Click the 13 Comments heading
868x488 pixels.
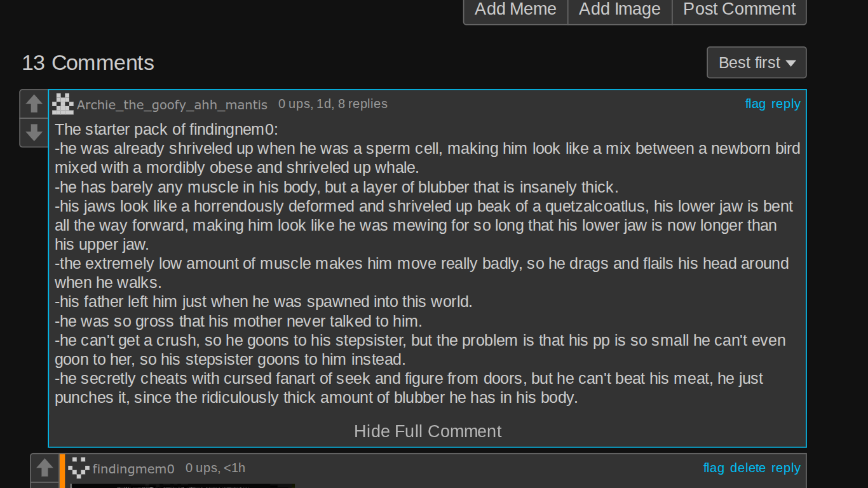coord(88,63)
